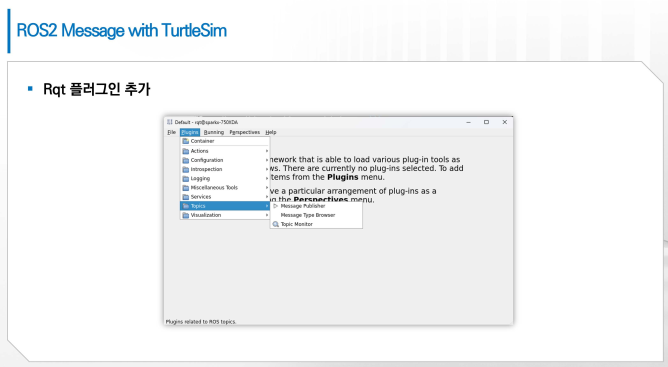Expand the Logging submenu arrow
Screen dimensions: 668x367
pyautogui.click(x=267, y=179)
